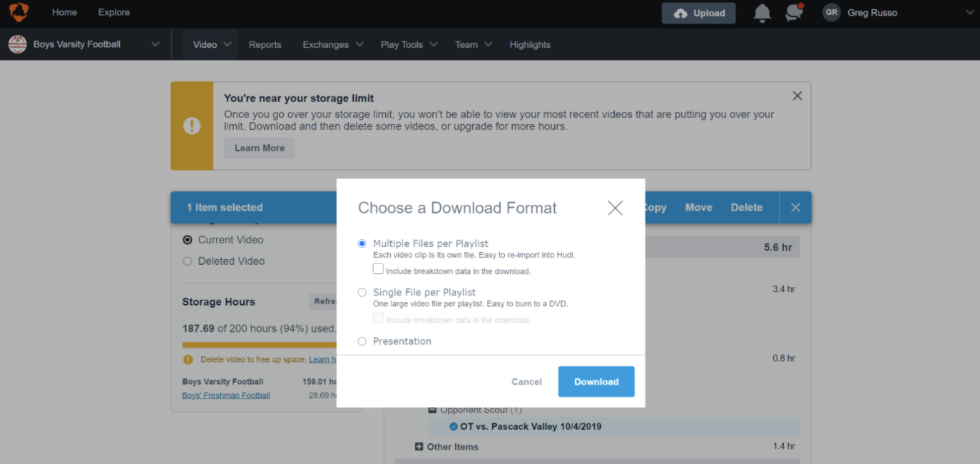Click the blue Download button
This screenshot has width=980, height=464.
click(596, 382)
